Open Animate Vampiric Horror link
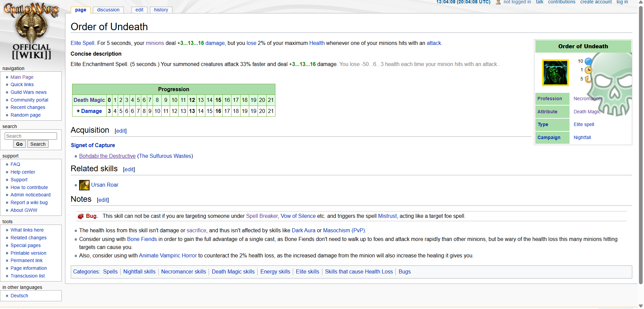 [168, 255]
